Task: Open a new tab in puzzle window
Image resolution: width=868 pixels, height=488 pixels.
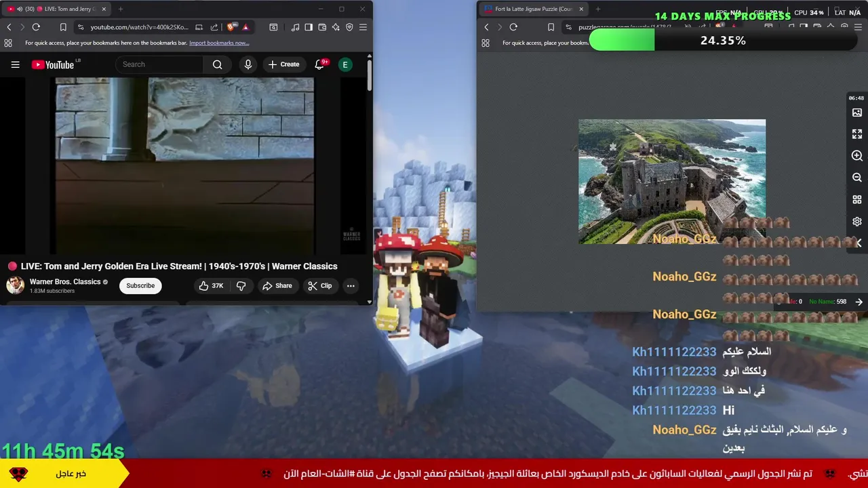Action: 598,9
